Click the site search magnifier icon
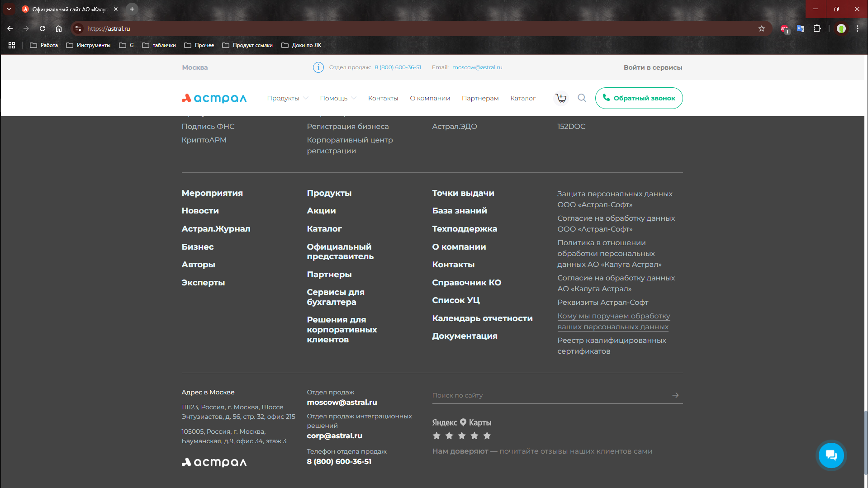868x488 pixels. [x=582, y=98]
